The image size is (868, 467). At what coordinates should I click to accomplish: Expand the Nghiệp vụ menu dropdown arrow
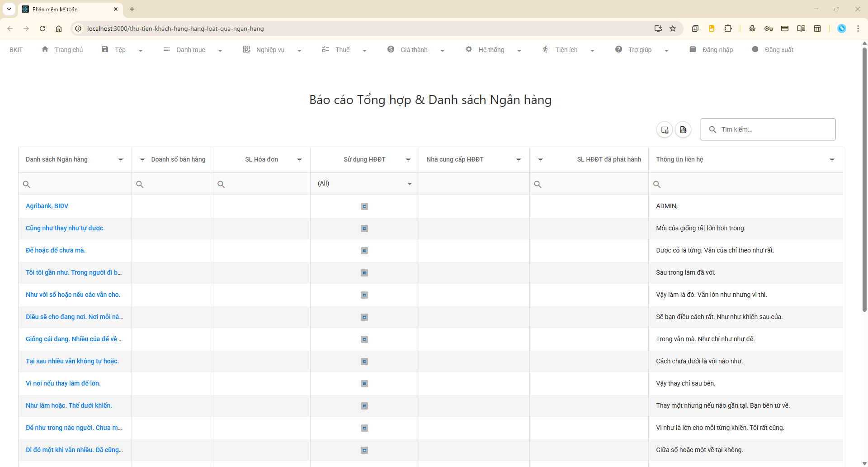pos(299,51)
